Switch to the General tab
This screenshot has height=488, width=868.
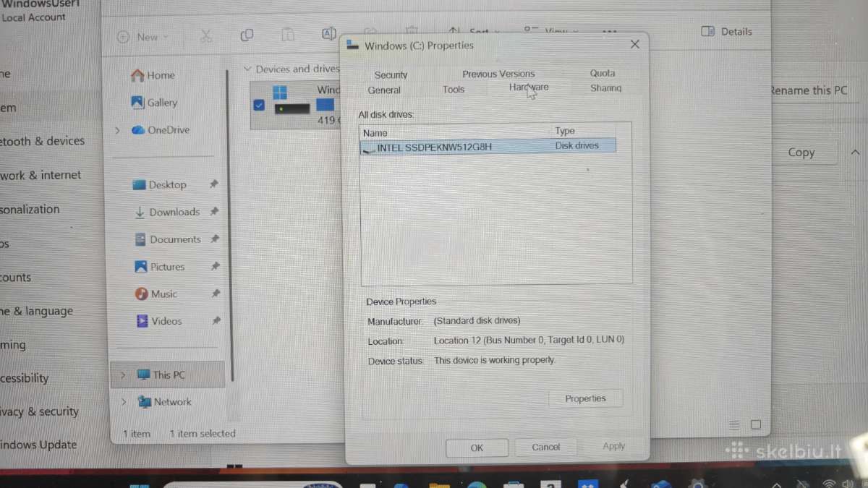coord(384,90)
